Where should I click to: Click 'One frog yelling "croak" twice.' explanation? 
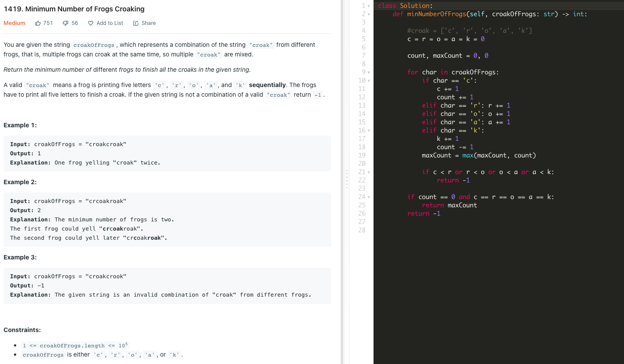(85, 163)
